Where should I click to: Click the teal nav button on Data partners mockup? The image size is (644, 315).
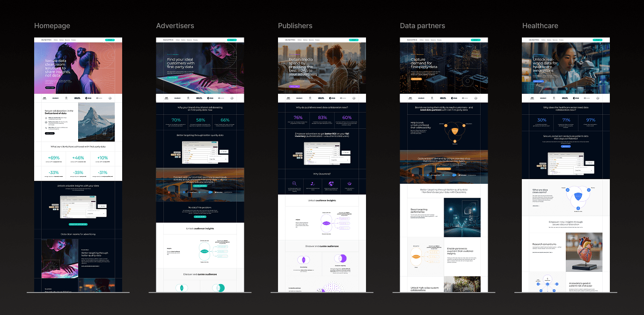coord(476,40)
